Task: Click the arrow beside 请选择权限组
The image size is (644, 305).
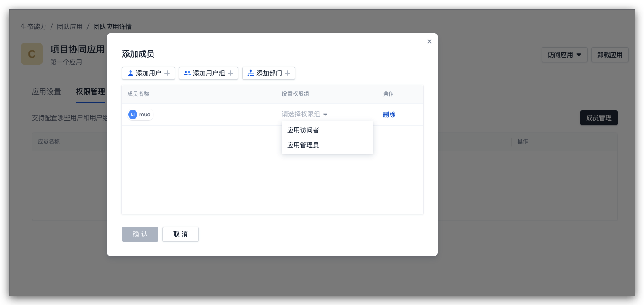Action: coord(325,115)
